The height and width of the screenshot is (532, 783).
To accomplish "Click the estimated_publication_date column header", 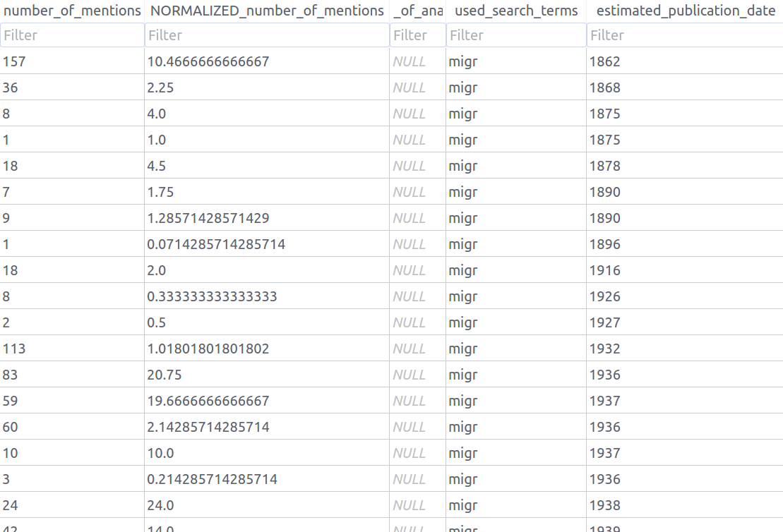I will coord(685,11).
